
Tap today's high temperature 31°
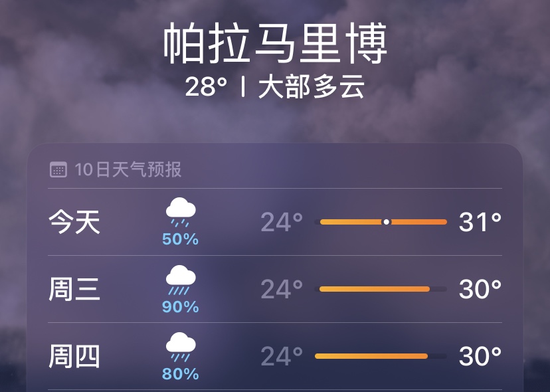coord(480,222)
